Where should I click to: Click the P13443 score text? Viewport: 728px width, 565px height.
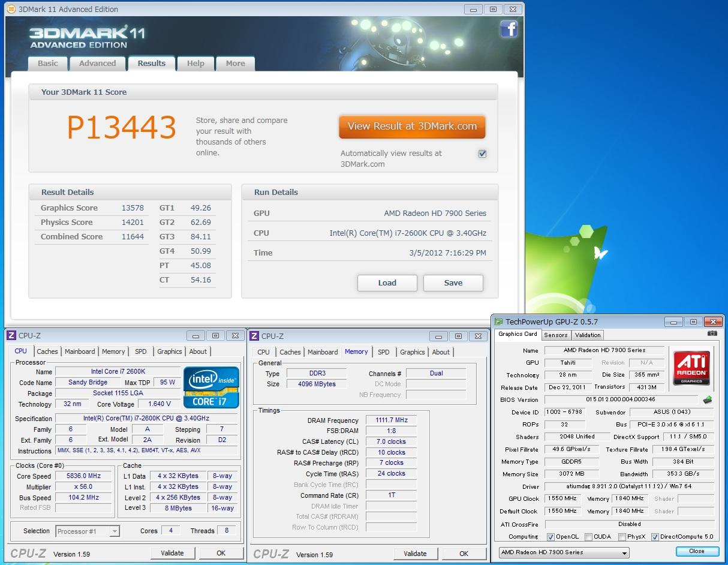point(121,127)
